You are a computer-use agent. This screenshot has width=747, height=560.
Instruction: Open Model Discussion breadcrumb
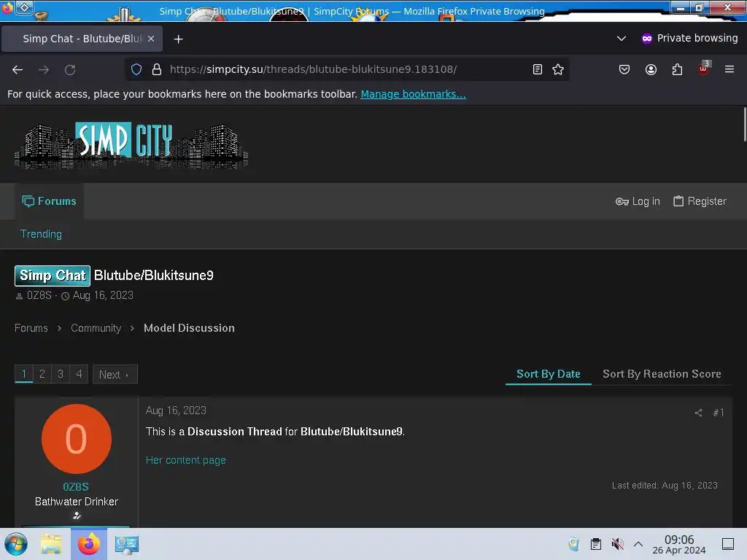click(189, 328)
